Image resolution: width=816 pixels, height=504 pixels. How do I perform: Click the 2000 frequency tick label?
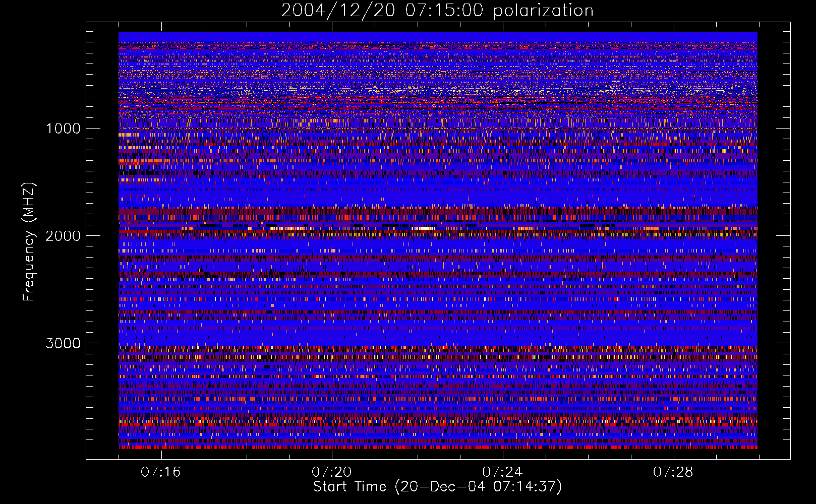(63, 236)
